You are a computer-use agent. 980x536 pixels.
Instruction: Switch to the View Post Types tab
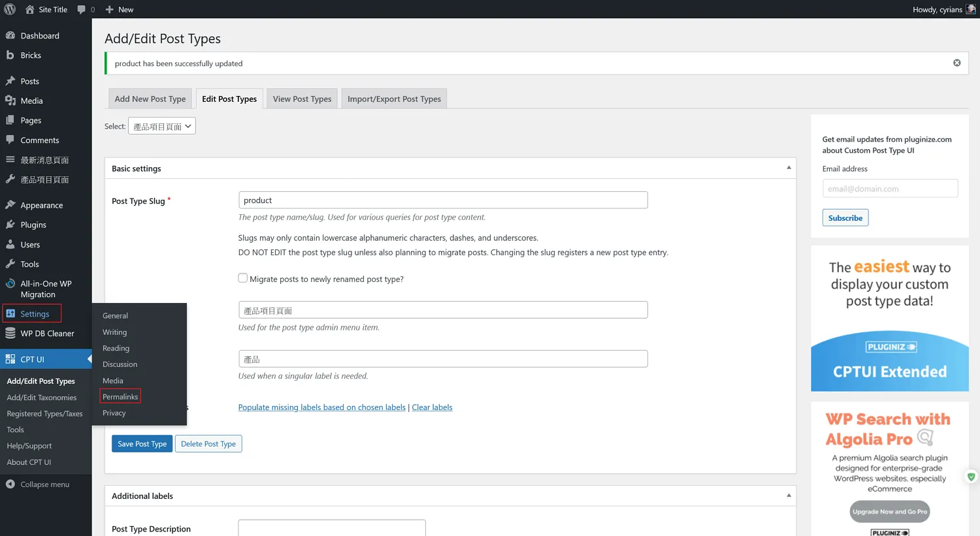point(302,99)
